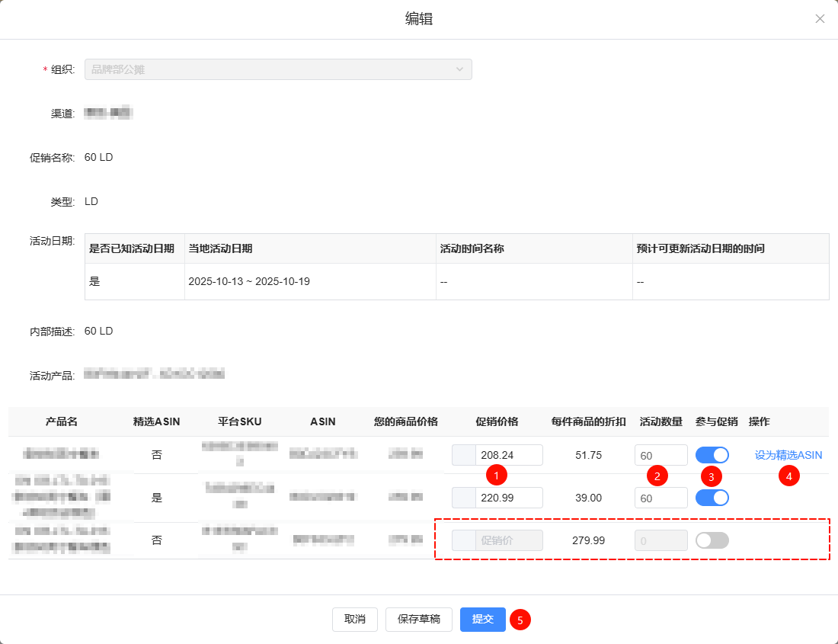Click the 设为精选ASIN link
This screenshot has height=644, width=838.
pyautogui.click(x=788, y=455)
